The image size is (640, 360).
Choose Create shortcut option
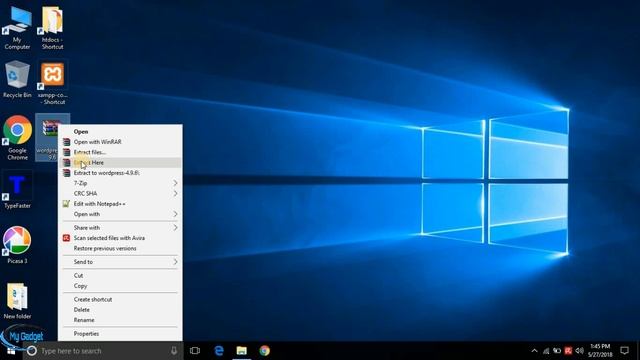pyautogui.click(x=120, y=299)
